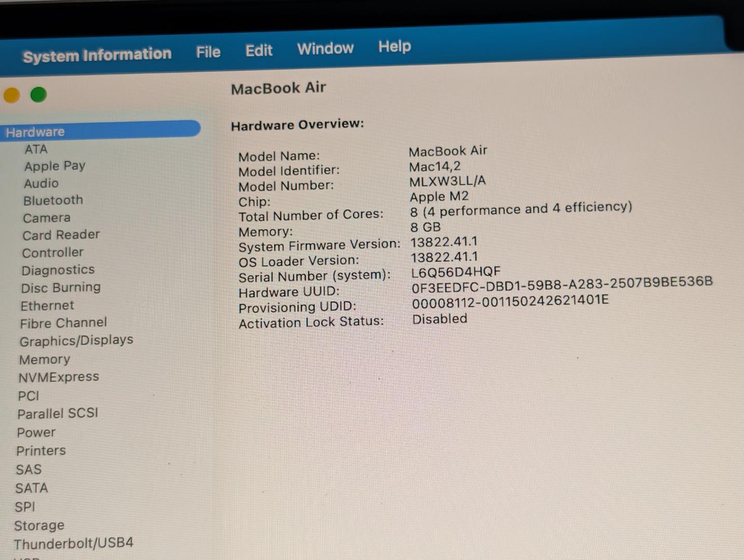Select the Hardware category in sidebar

coord(35,132)
